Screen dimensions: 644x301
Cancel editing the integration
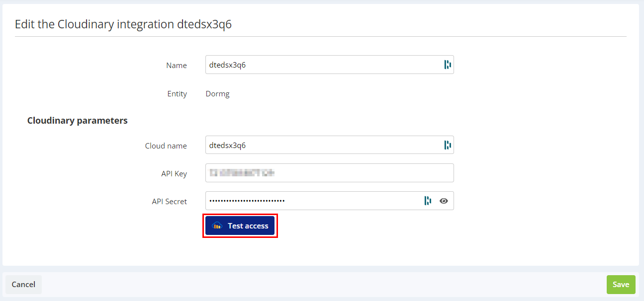23,285
